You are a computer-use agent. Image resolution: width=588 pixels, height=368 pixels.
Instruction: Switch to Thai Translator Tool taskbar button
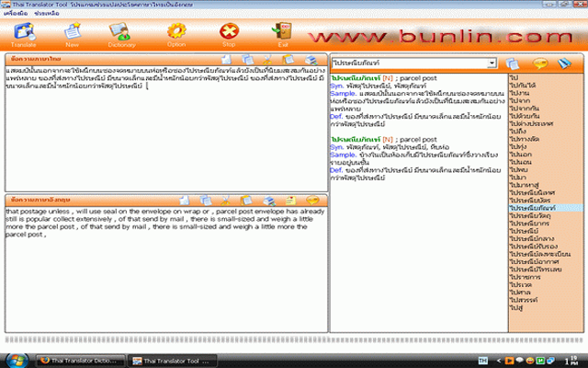tap(173, 361)
